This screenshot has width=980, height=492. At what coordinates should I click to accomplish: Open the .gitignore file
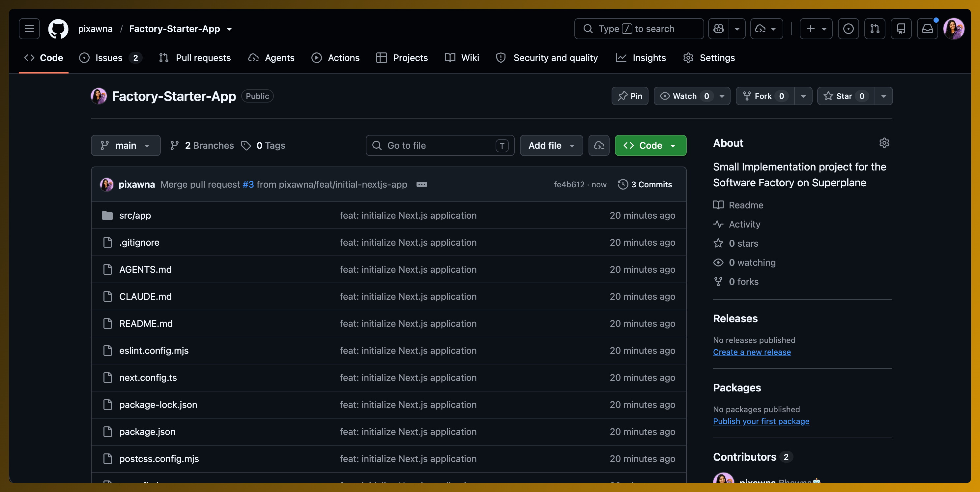(139, 242)
